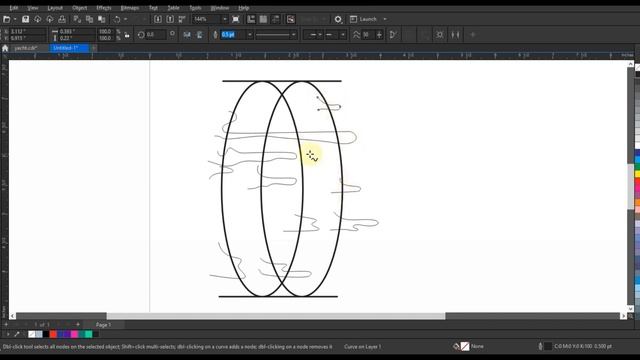The height and width of the screenshot is (360, 640).
Task: Open the Bitmaps menu
Action: tap(130, 8)
